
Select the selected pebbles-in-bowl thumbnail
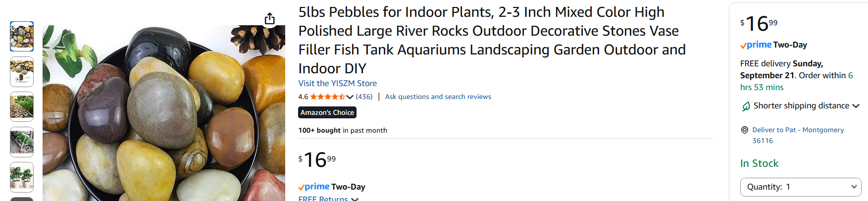pos(22,36)
